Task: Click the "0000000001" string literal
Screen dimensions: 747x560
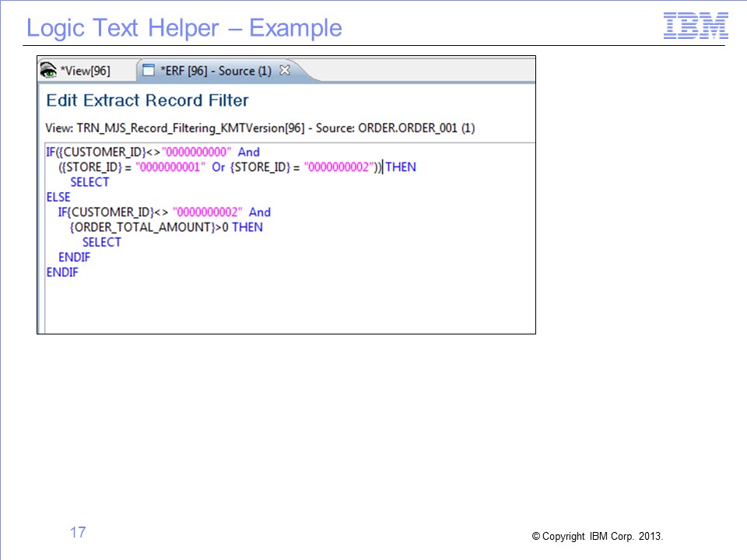Action: coord(170,167)
